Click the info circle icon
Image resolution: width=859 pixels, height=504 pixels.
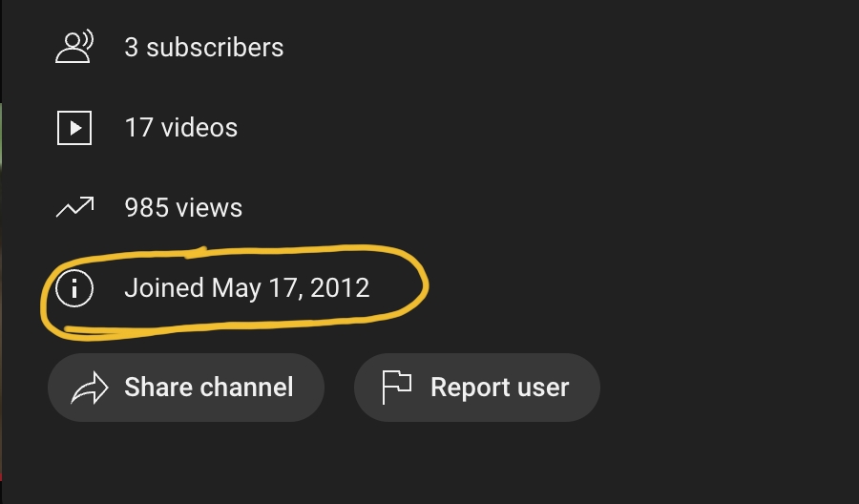(74, 288)
